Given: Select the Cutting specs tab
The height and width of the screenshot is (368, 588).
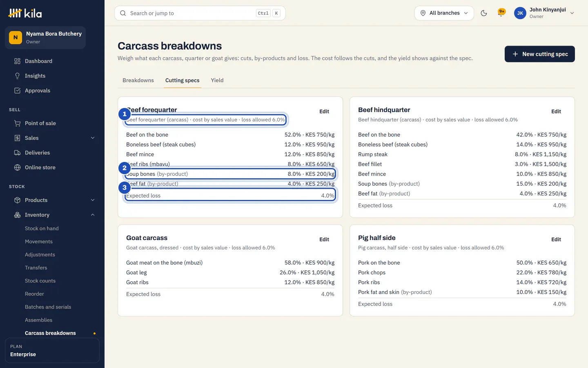Looking at the screenshot, I should pyautogui.click(x=183, y=80).
